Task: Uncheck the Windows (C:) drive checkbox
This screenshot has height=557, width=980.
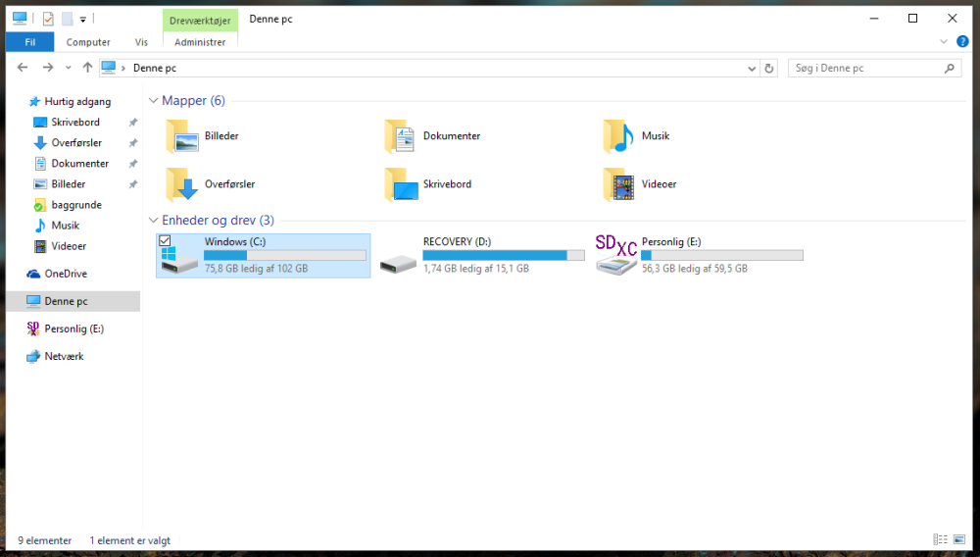Action: click(165, 240)
